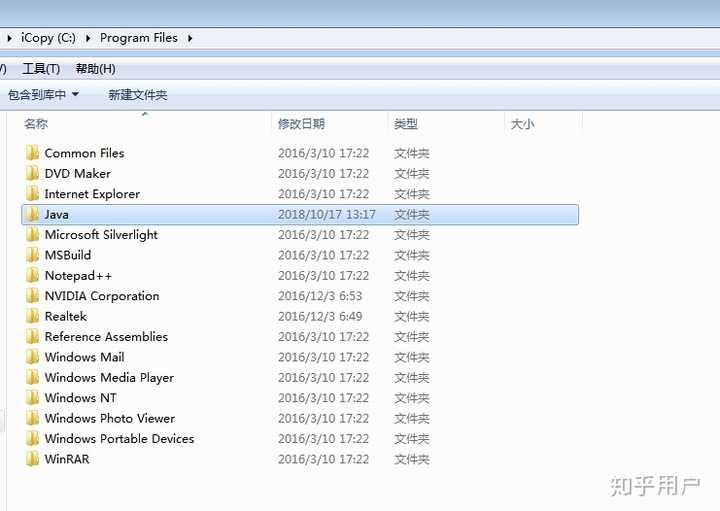Click the Program Files breadcrumb

139,38
